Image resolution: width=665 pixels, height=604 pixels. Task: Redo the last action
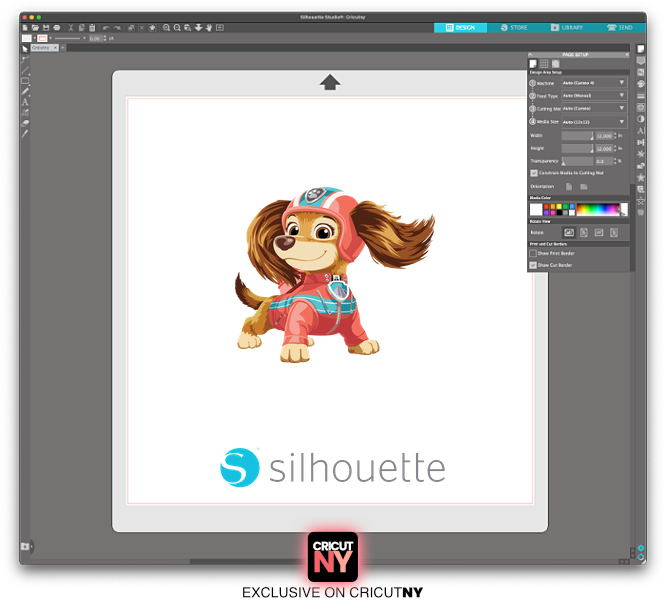click(x=117, y=28)
